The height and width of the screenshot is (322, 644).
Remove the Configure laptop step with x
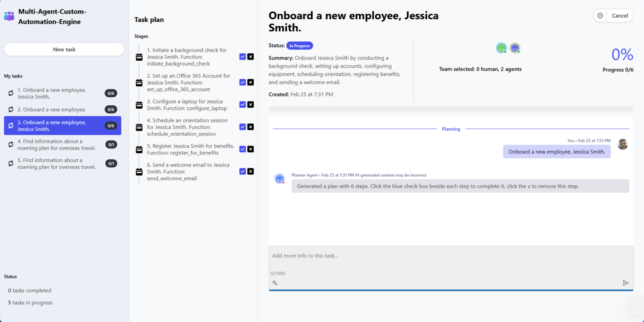[x=250, y=104]
